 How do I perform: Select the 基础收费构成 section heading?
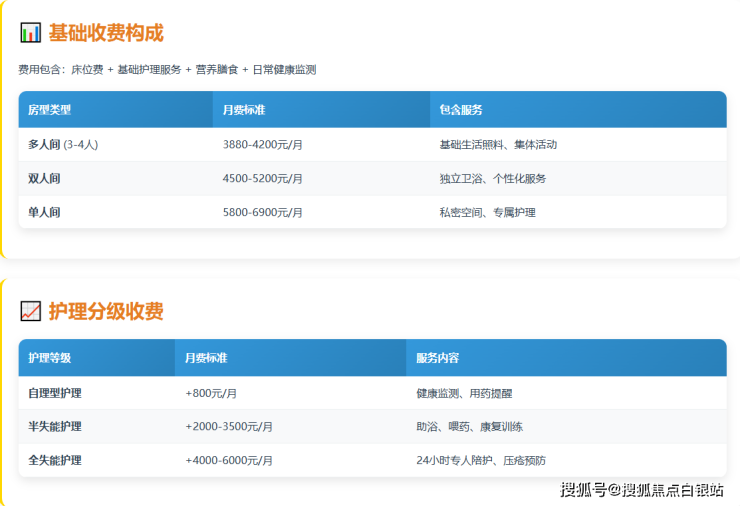click(105, 33)
